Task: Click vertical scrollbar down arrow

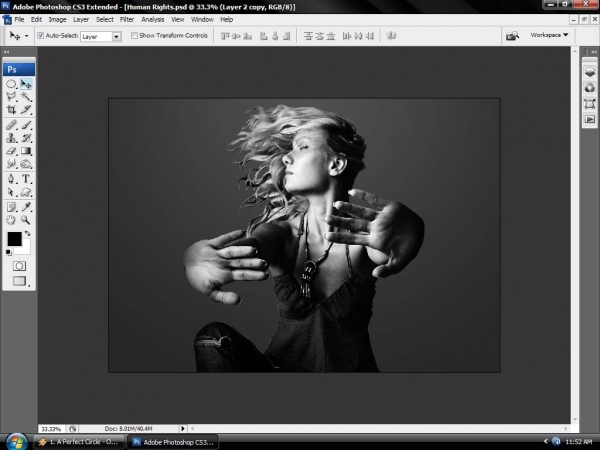Action: 574,420
